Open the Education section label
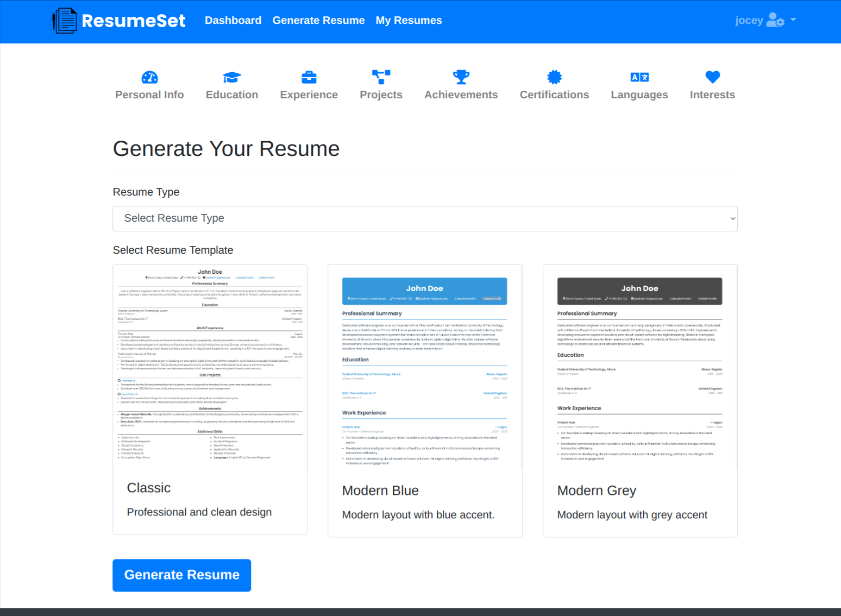841x616 pixels. tap(232, 95)
